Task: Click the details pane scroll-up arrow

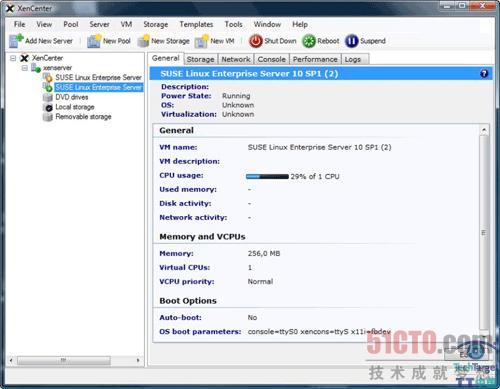Action: (484, 130)
